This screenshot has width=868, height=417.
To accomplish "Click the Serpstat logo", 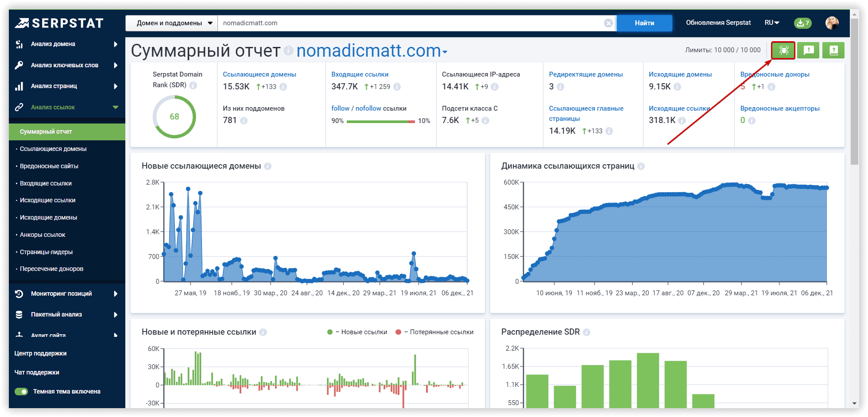I will coord(59,23).
